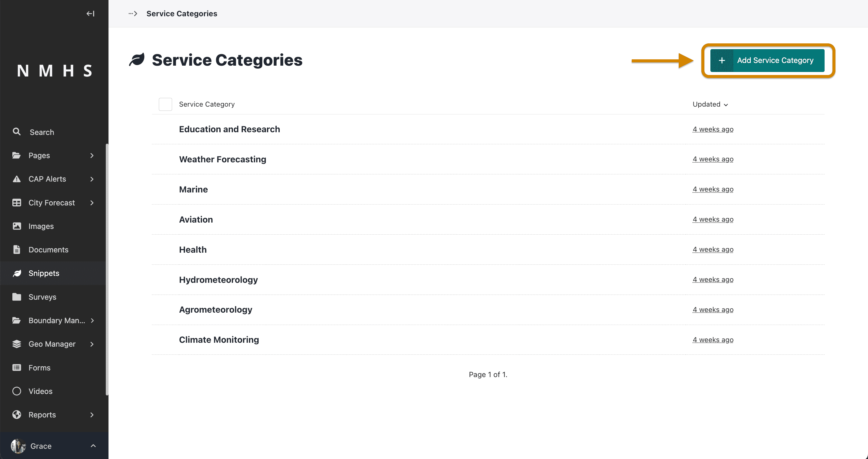Click the 'Page 1 of 1.' text

pos(488,374)
